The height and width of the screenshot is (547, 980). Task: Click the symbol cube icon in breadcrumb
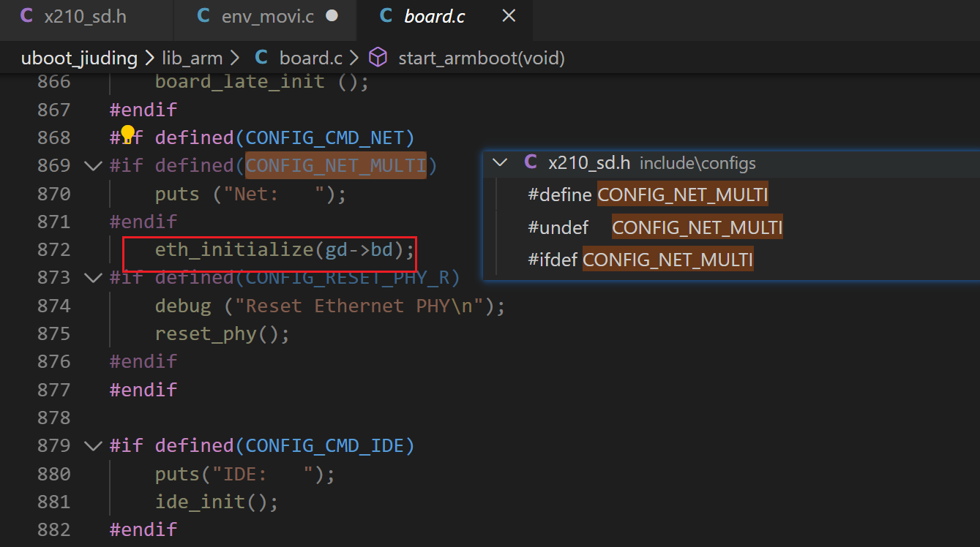click(x=377, y=57)
